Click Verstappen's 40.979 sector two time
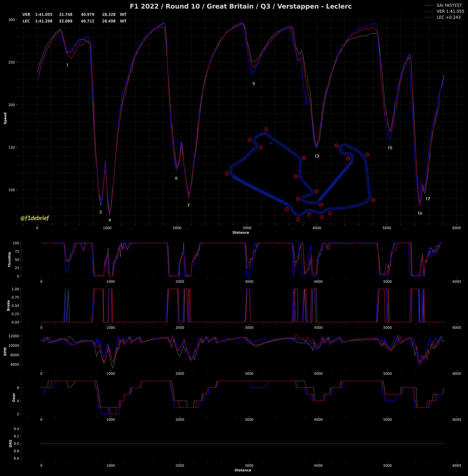 88,15
